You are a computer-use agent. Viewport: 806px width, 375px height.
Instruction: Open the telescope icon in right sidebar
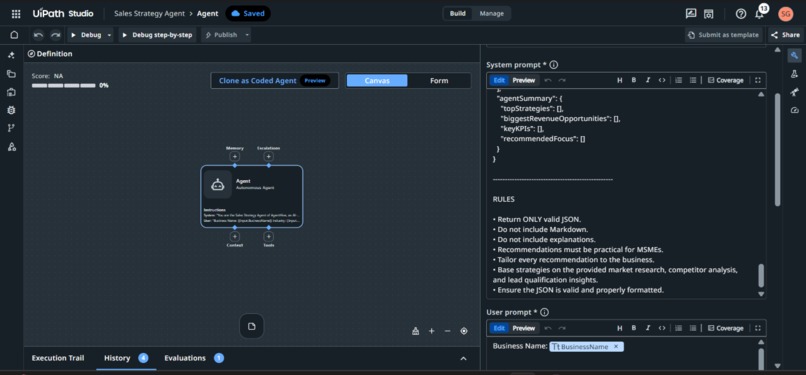coord(795,92)
